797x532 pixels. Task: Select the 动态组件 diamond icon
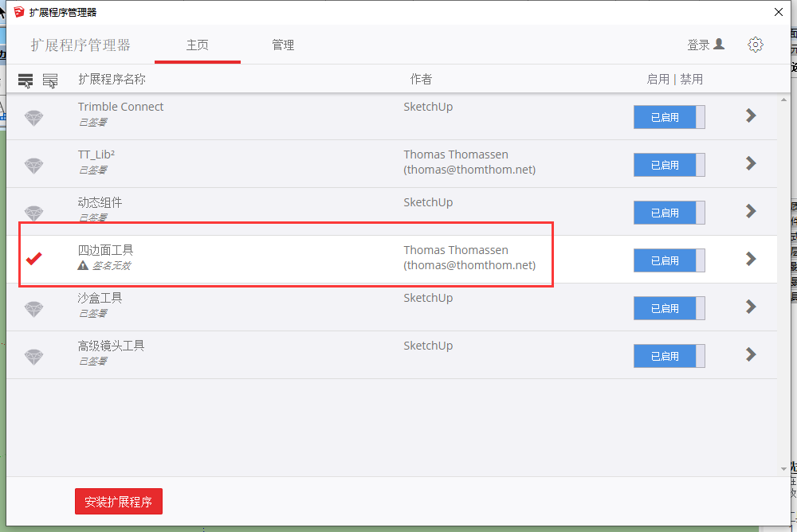point(34,213)
